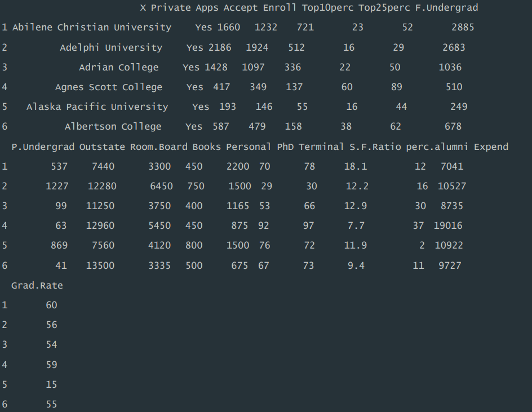Screen dimensions: 532x412
Task: Click the 'perc.alumni' column header
Action: click(x=437, y=147)
